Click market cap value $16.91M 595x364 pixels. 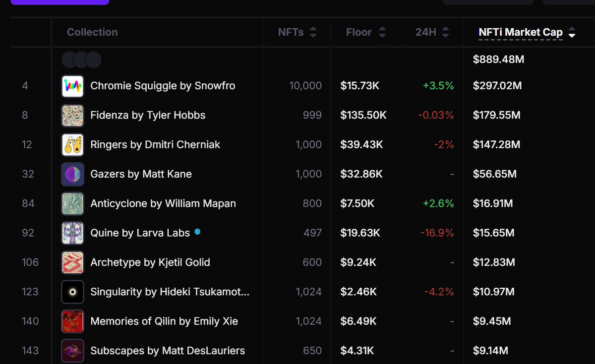pos(493,204)
